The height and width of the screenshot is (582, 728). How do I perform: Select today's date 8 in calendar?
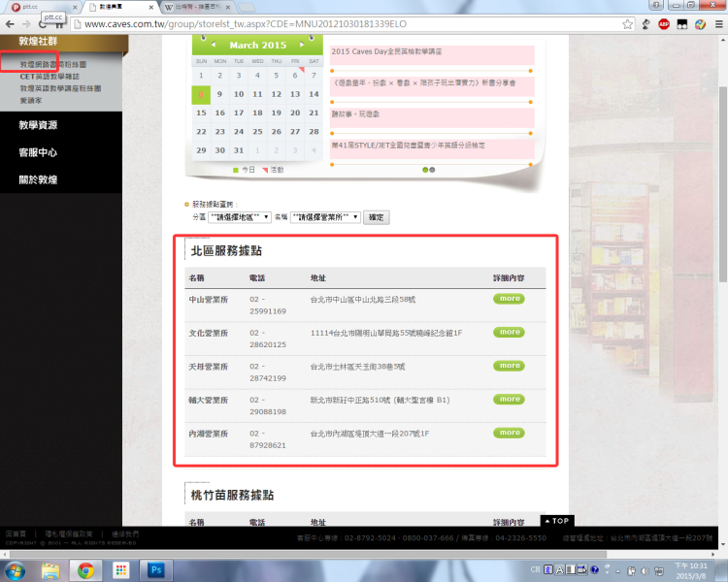coord(201,94)
